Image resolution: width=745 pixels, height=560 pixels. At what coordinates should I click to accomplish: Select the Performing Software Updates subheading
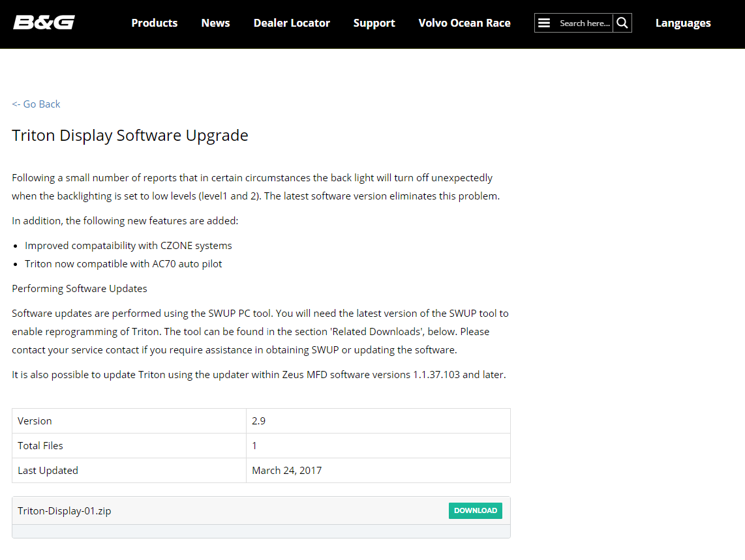point(80,289)
